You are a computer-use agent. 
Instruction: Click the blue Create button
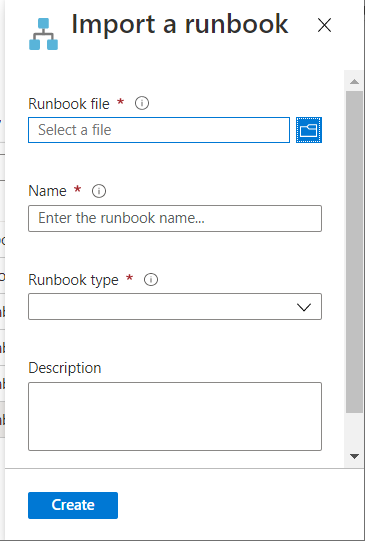73,505
